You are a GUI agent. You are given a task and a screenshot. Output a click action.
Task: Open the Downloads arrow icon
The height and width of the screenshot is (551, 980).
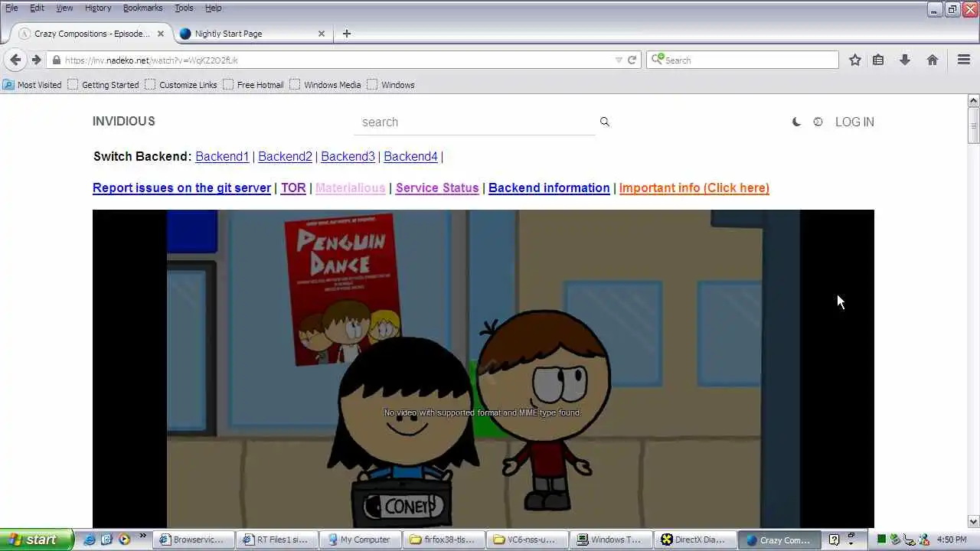pos(905,60)
